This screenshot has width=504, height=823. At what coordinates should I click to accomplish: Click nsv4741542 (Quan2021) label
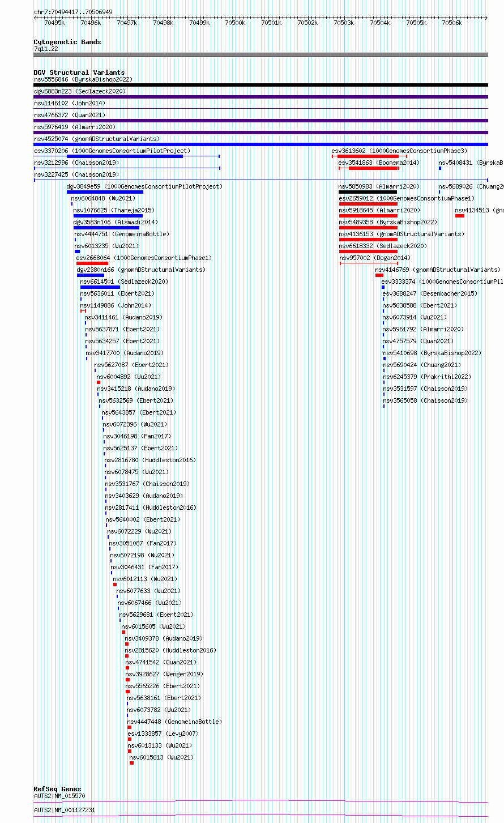[161, 662]
